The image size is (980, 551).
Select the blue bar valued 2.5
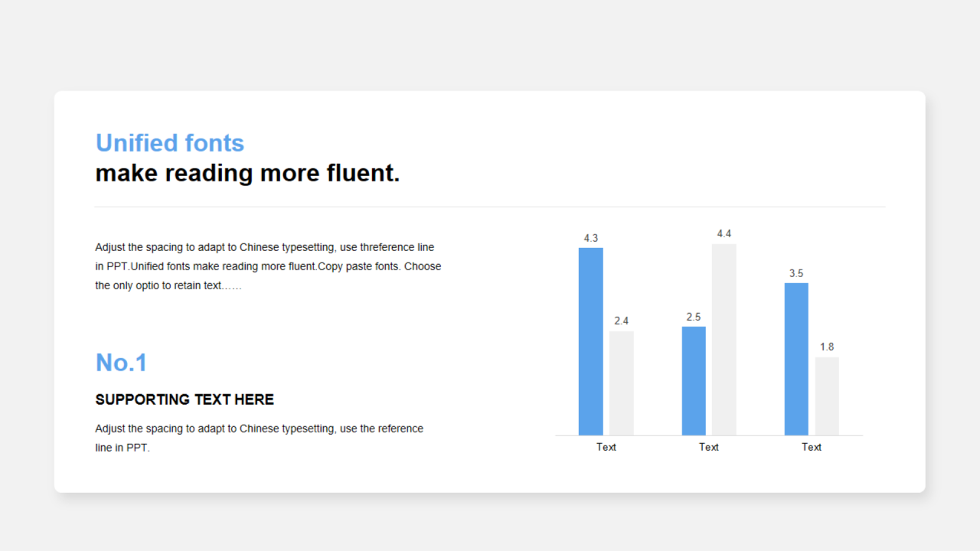[x=694, y=380]
